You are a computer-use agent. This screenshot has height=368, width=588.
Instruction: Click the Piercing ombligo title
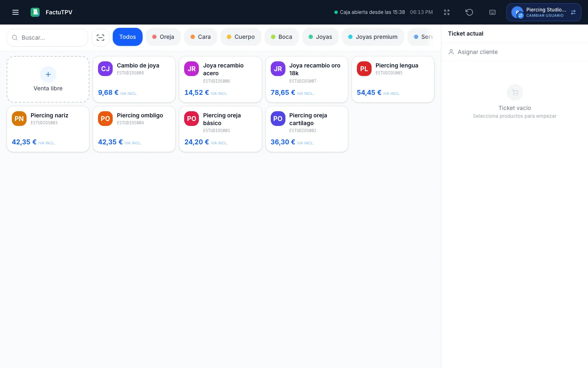click(140, 115)
